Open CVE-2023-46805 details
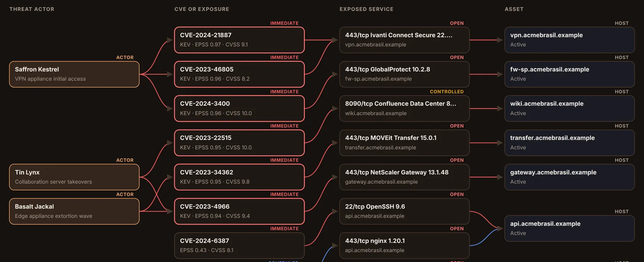Image resolution: width=644 pixels, height=262 pixels. tap(239, 74)
